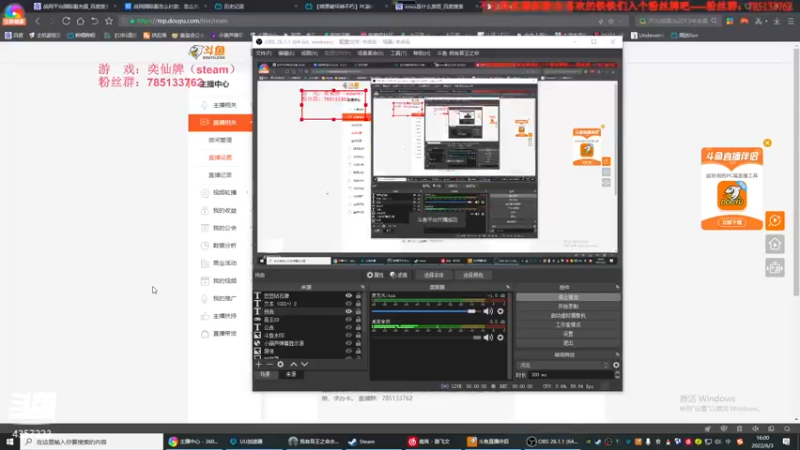Remove selected source with the minus icon
Viewport: 800px width, 450px height.
tap(269, 364)
